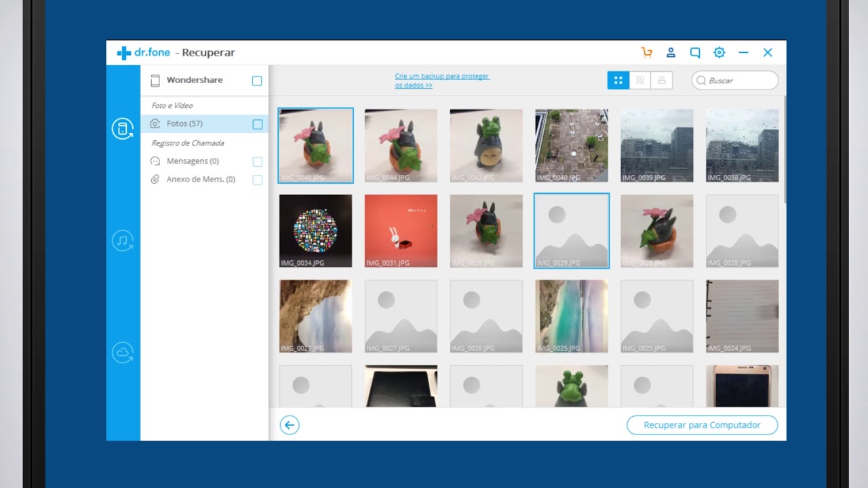Select the Fotos (57) category
This screenshot has height=488, width=868.
(204, 123)
